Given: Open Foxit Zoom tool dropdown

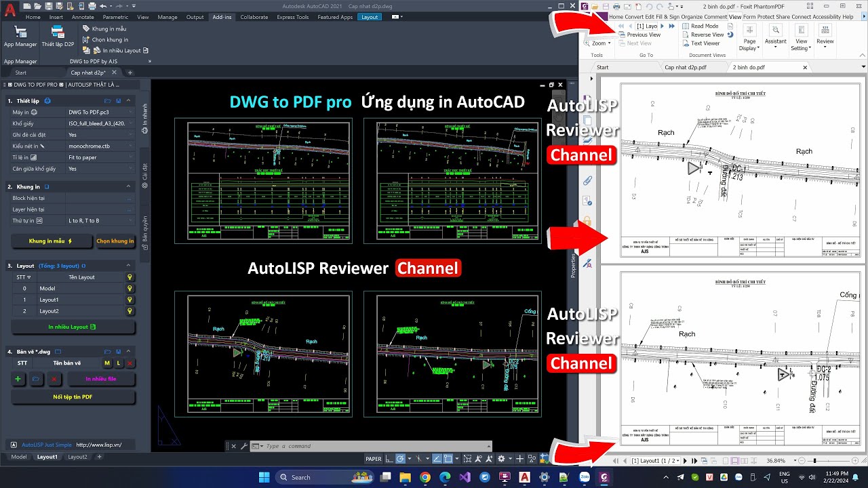Looking at the screenshot, I should tap(598, 43).
